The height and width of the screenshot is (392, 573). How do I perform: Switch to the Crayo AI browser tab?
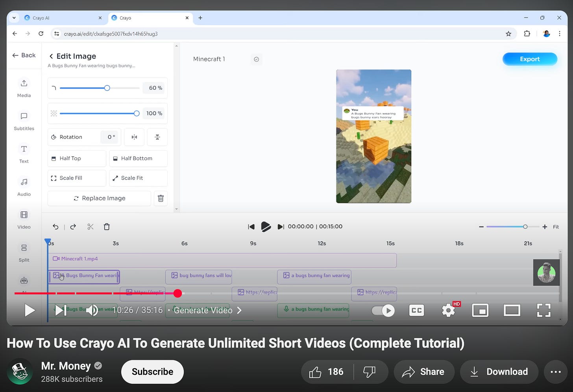pos(62,18)
